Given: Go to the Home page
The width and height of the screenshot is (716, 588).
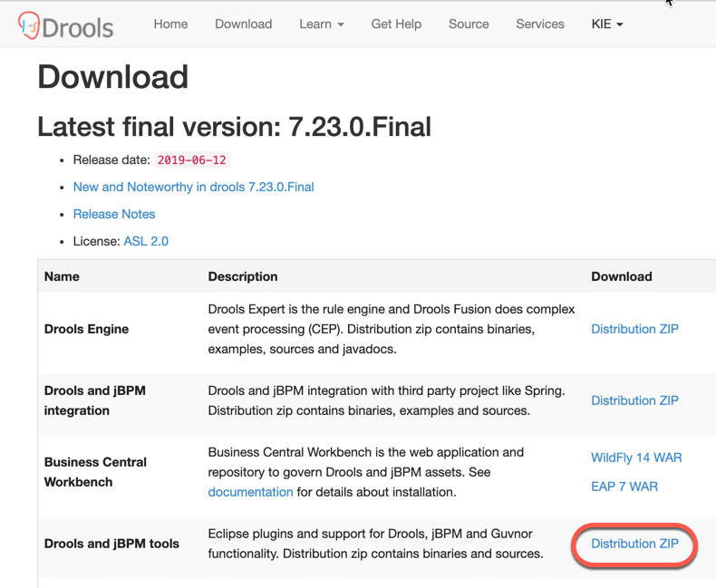Looking at the screenshot, I should pyautogui.click(x=170, y=24).
